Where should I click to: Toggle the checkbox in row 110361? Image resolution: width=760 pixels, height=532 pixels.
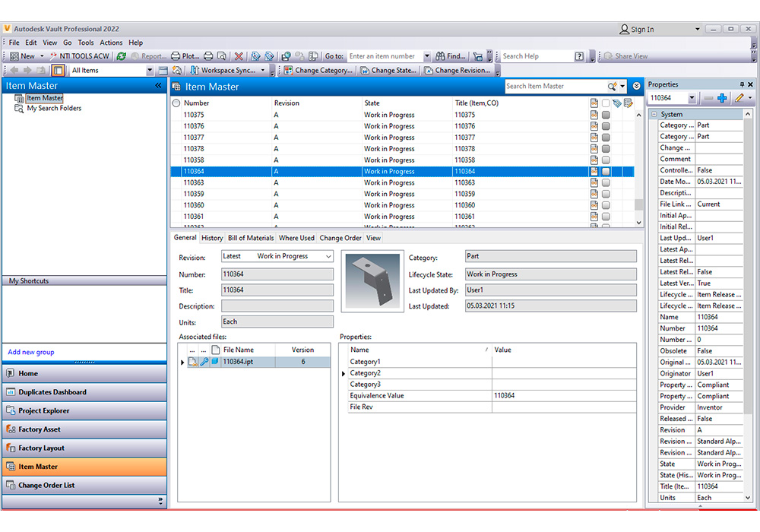[606, 217]
